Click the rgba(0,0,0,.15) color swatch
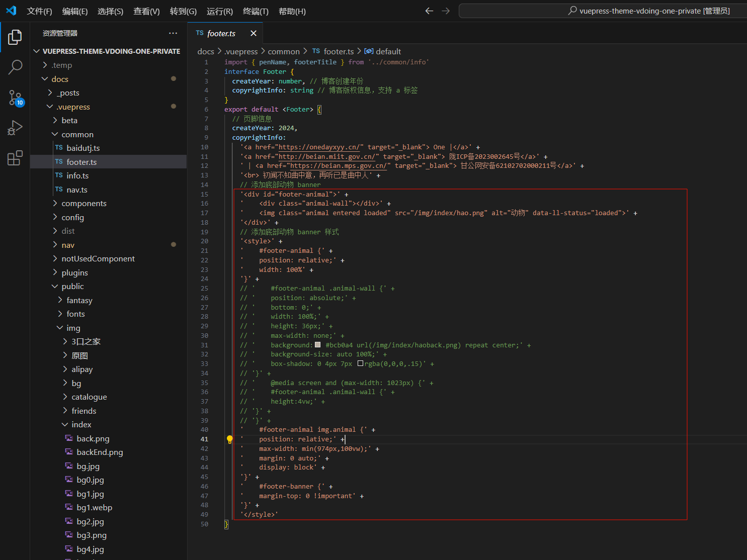Screen dimensions: 747x560 click(x=360, y=363)
